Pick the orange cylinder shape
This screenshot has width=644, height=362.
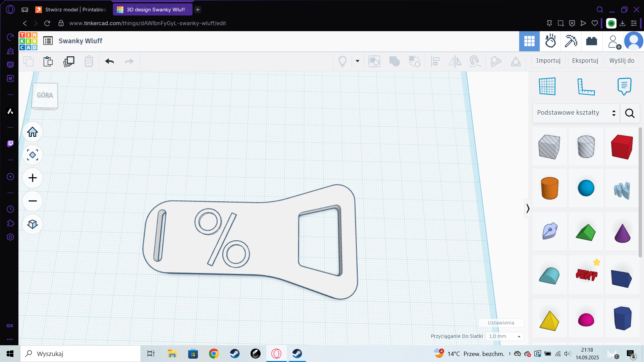pyautogui.click(x=550, y=188)
